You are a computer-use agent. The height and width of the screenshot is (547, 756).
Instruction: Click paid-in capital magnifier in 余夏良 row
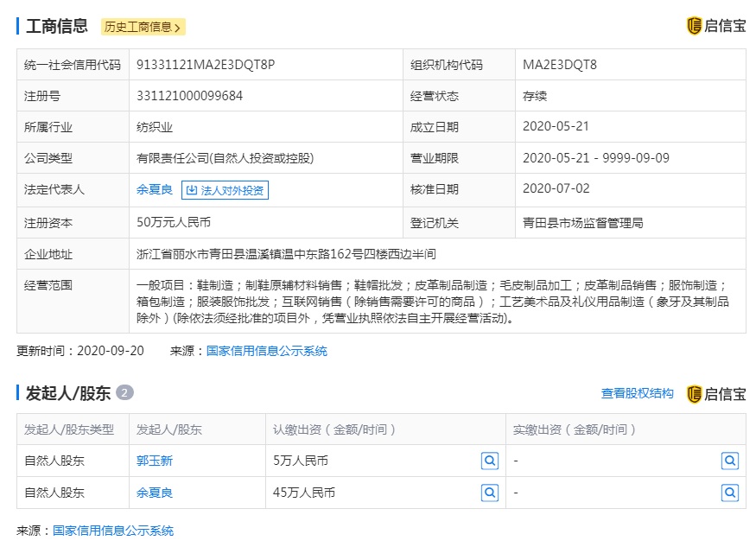click(730, 493)
